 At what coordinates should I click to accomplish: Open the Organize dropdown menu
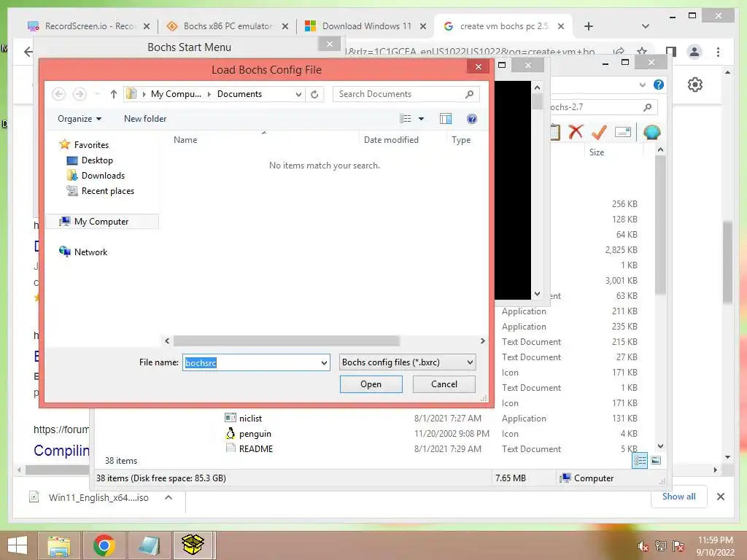(80, 119)
